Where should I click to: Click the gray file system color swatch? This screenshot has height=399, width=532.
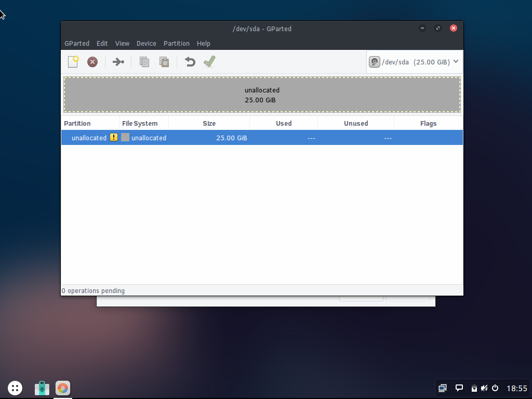click(125, 137)
